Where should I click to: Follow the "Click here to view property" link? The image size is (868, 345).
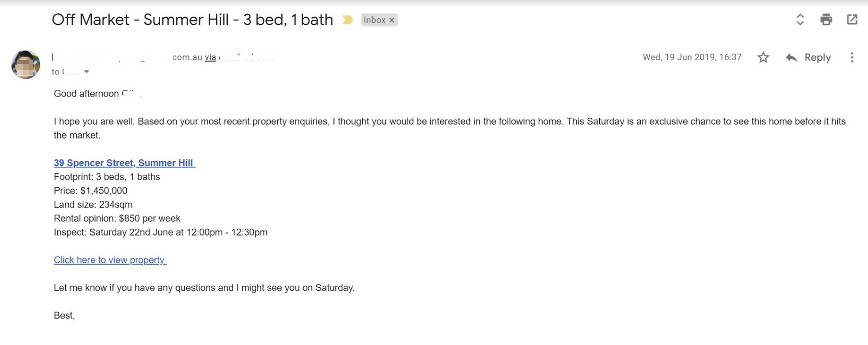click(109, 260)
